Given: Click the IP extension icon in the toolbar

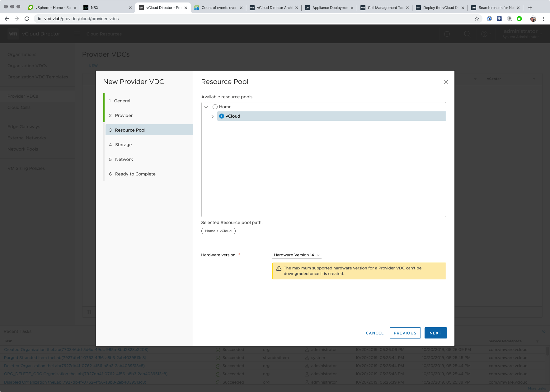Looking at the screenshot, I should pyautogui.click(x=509, y=19).
